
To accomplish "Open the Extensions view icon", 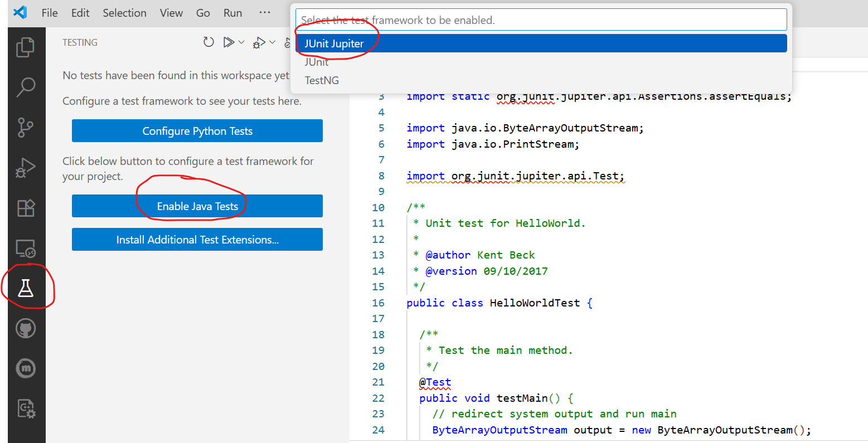I will pyautogui.click(x=26, y=208).
